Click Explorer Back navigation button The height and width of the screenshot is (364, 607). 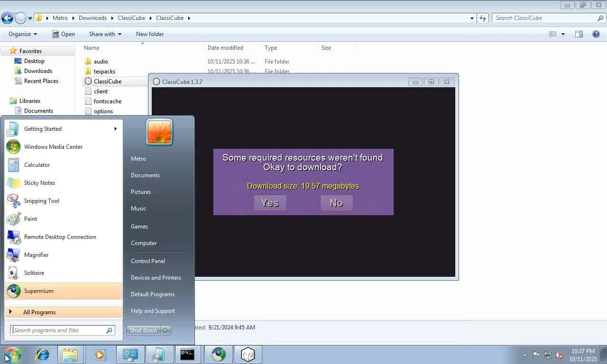point(7,18)
